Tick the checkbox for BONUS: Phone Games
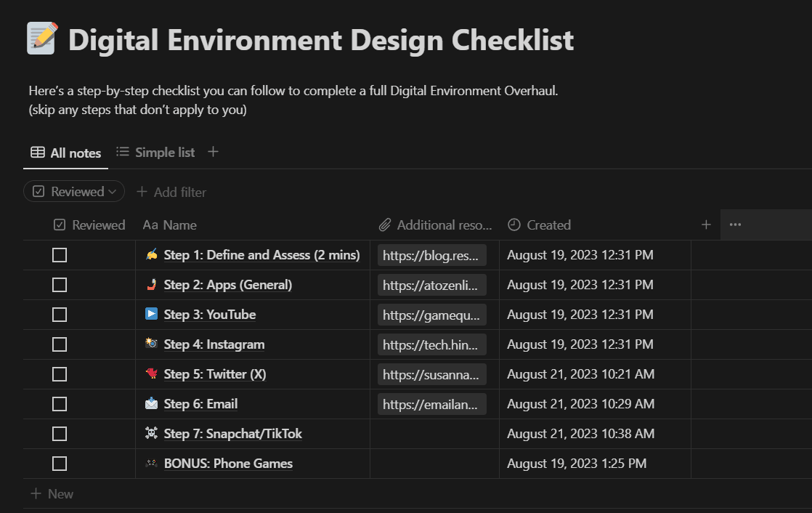Viewport: 812px width, 513px height. pyautogui.click(x=60, y=464)
